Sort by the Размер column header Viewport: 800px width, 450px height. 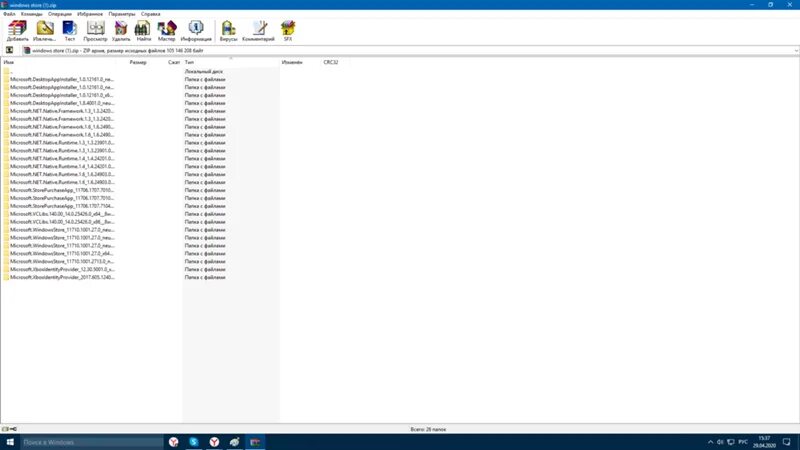pos(138,62)
